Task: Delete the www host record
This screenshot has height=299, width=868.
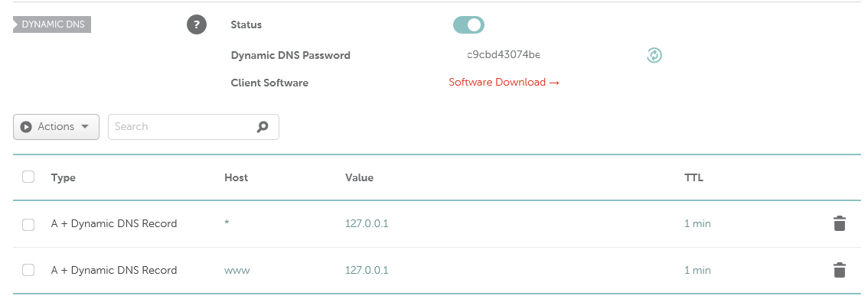Action: pos(839,270)
